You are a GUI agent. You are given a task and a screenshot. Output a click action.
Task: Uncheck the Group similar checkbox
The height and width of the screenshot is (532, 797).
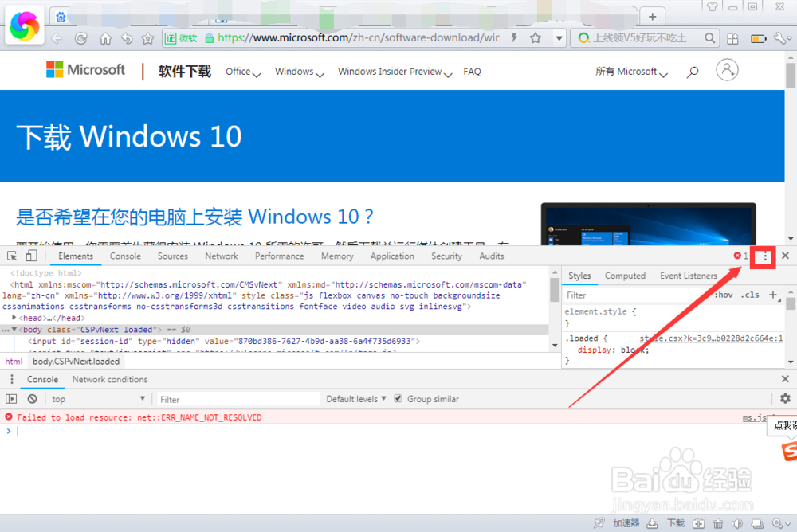point(398,398)
